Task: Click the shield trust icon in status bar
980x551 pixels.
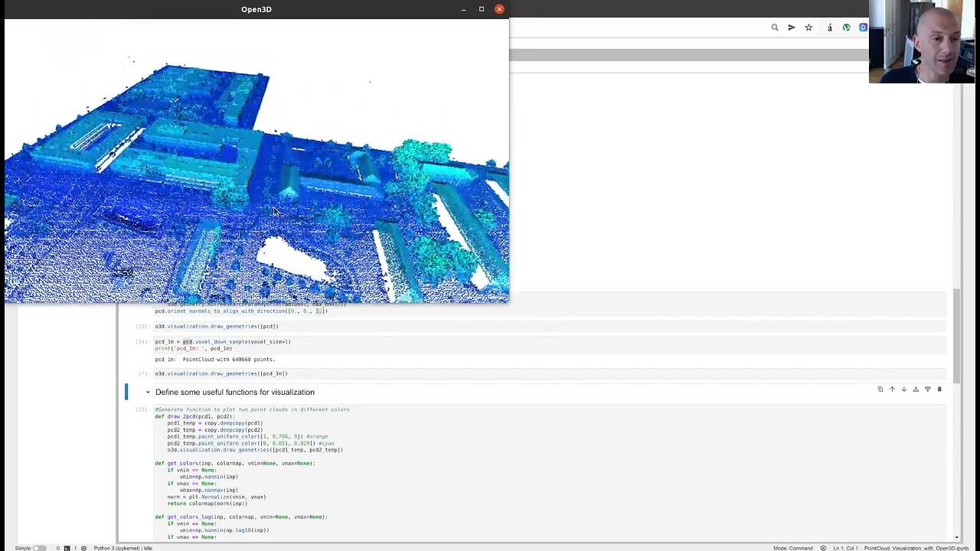Action: pos(823,548)
